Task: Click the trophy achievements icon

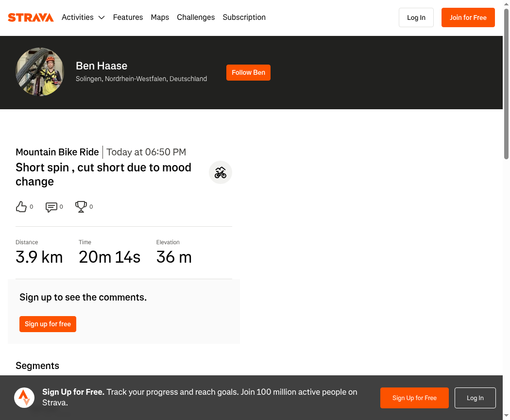Action: point(81,207)
